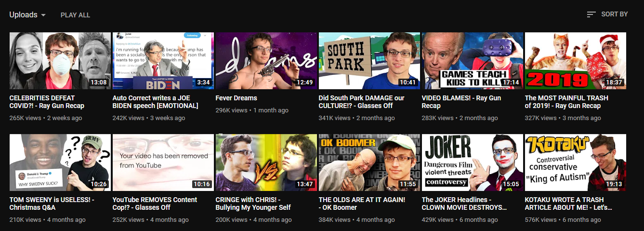Click the Fever Dreams video title

(x=236, y=98)
